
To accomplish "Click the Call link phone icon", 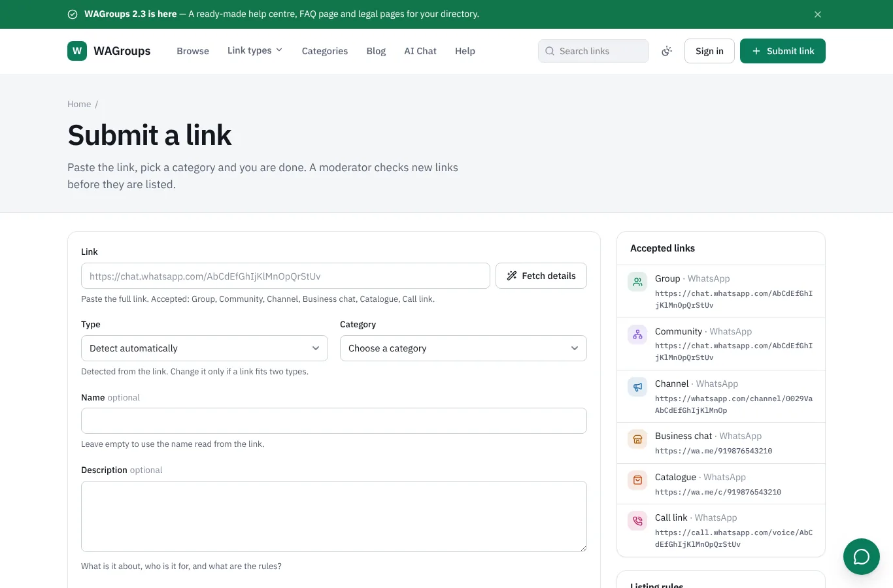I will tap(637, 521).
